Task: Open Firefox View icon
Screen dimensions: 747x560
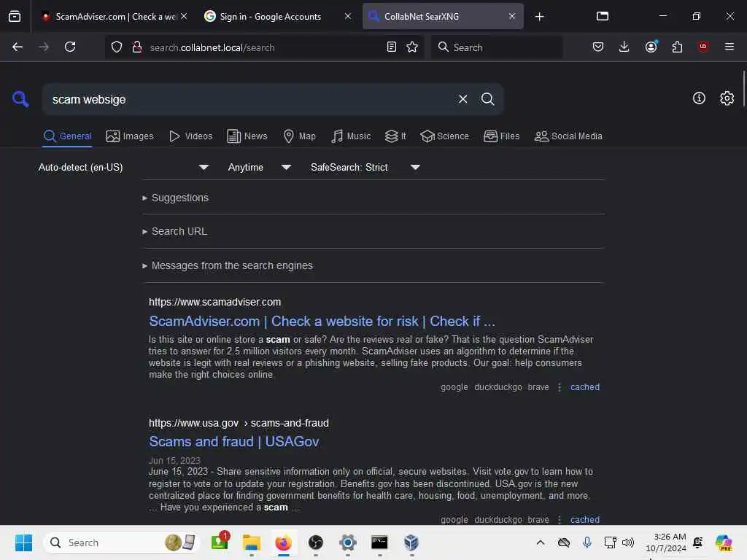Action: (15, 16)
